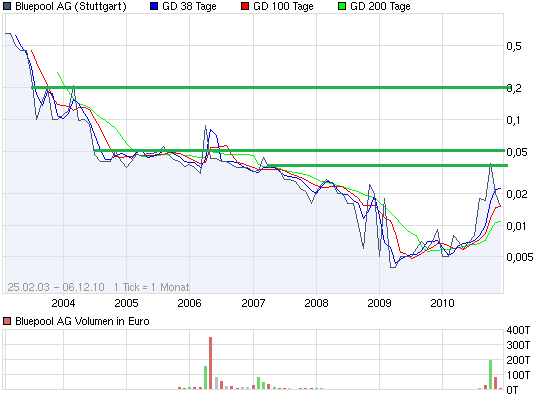
Task: Click the 'Bluepool AG (Stuttgart)' legend label
Action: (x=71, y=6)
